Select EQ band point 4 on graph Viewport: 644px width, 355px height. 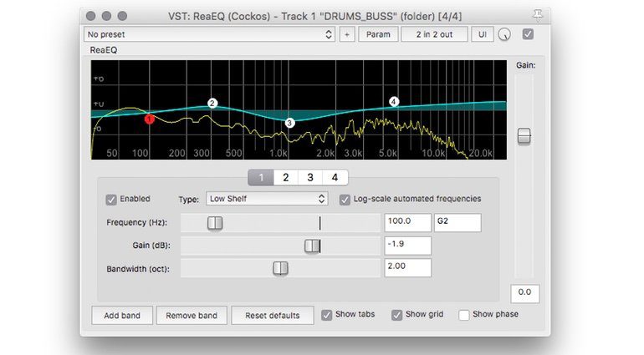click(x=394, y=101)
